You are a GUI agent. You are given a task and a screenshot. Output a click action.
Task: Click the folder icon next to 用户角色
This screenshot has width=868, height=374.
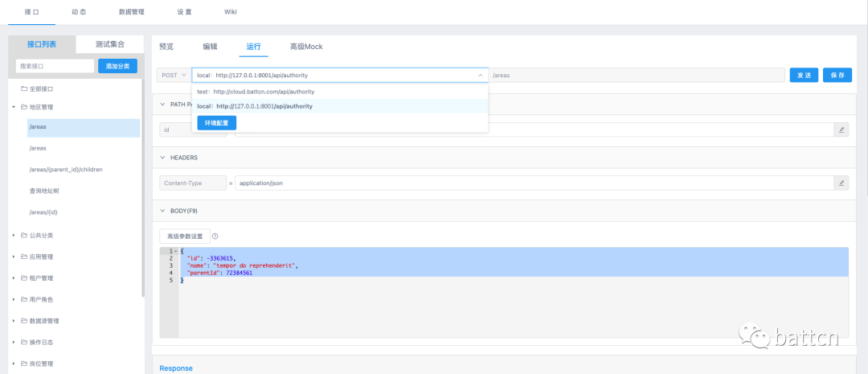[24, 299]
